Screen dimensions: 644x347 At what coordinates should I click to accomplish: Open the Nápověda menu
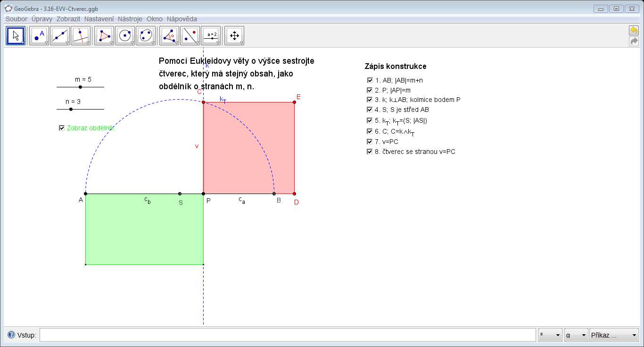[x=182, y=19]
